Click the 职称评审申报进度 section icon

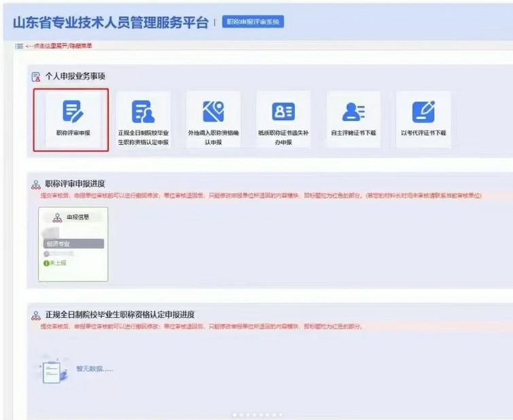tap(35, 185)
